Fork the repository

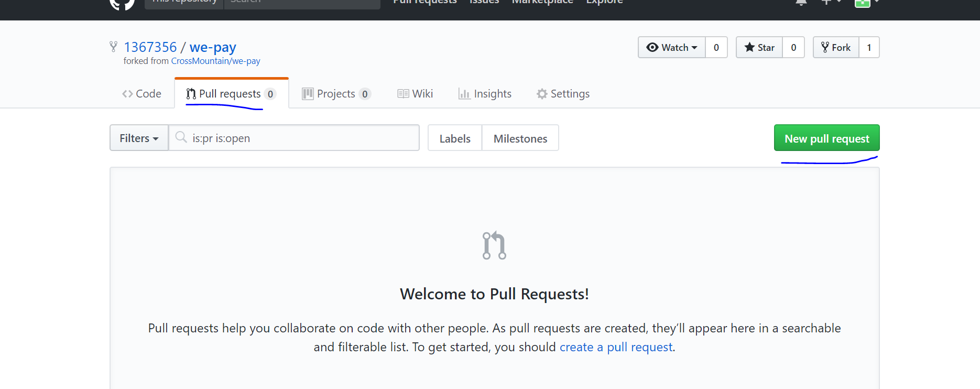coord(836,47)
